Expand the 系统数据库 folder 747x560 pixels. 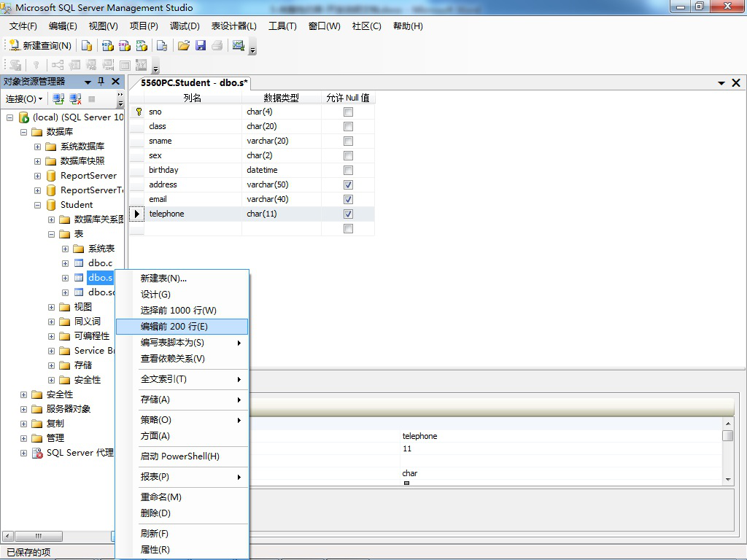[37, 147]
